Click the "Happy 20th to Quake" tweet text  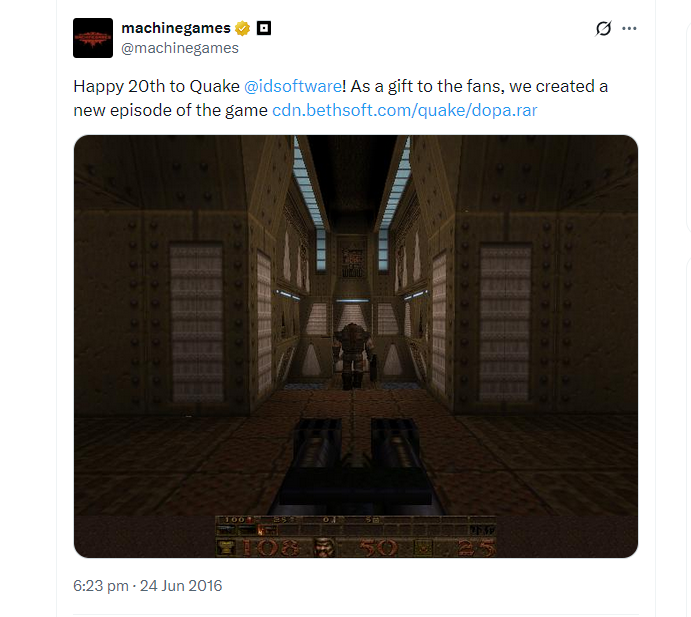click(x=156, y=86)
